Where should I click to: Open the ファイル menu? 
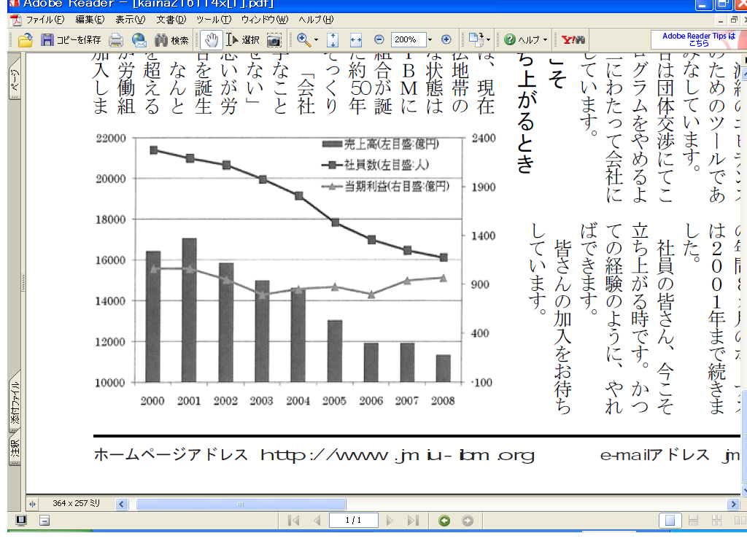pos(43,20)
